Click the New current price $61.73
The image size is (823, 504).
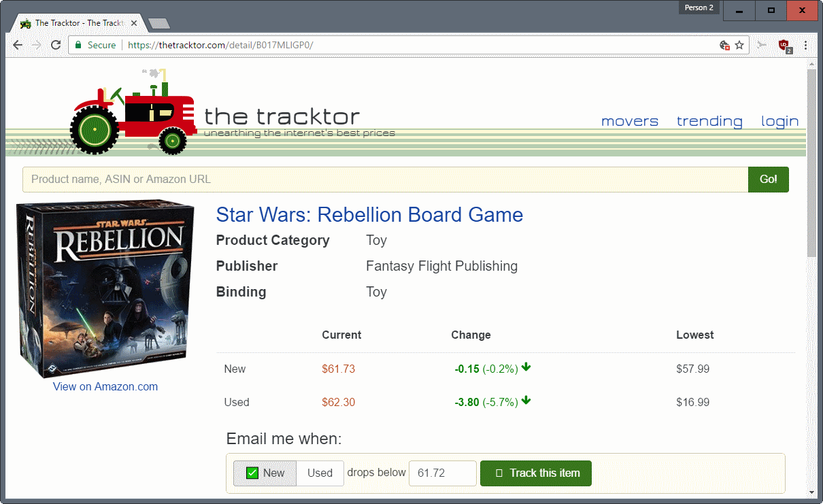pyautogui.click(x=339, y=369)
